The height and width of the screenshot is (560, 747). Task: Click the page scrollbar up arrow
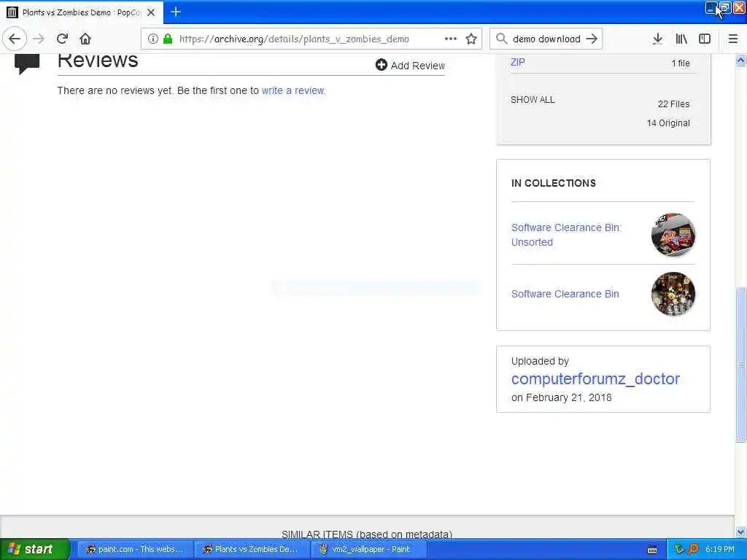point(740,61)
